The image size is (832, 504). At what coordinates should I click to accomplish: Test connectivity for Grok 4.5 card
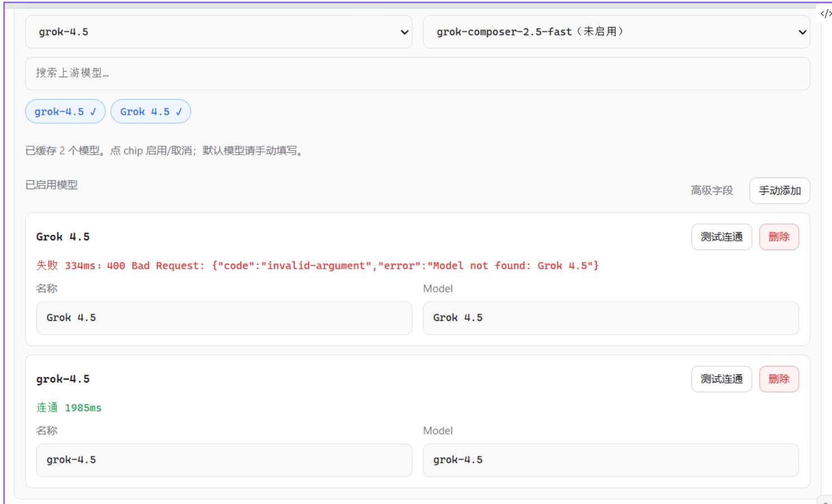click(x=722, y=237)
